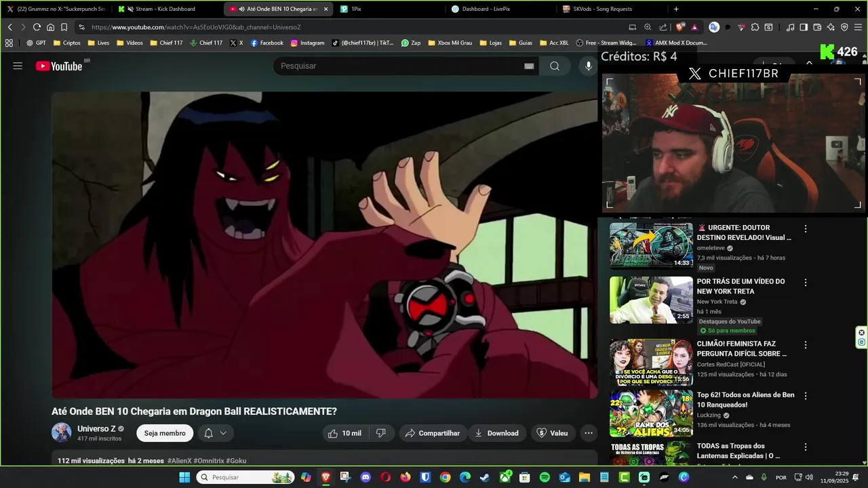This screenshot has height=488, width=868.
Task: Reload the page using the browser refresh icon
Action: 37,27
